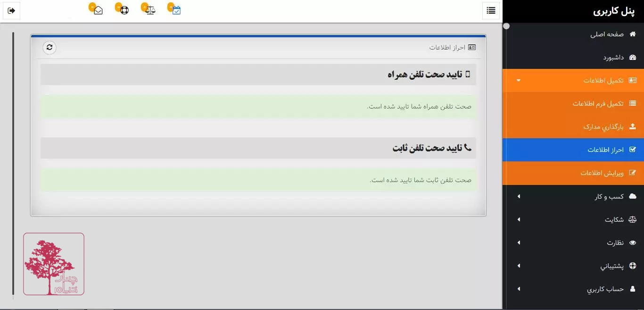Click the mobile phone icon in the heading
Viewport: 644px width, 310px height.
click(x=468, y=74)
